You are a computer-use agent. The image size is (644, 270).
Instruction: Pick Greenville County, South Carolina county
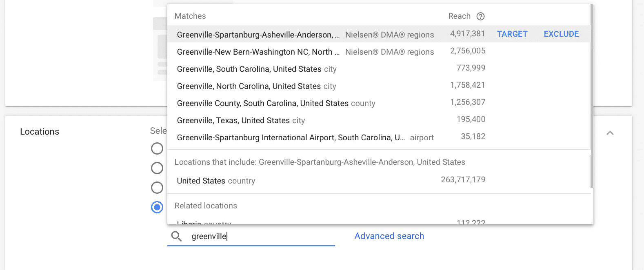pyautogui.click(x=379, y=103)
